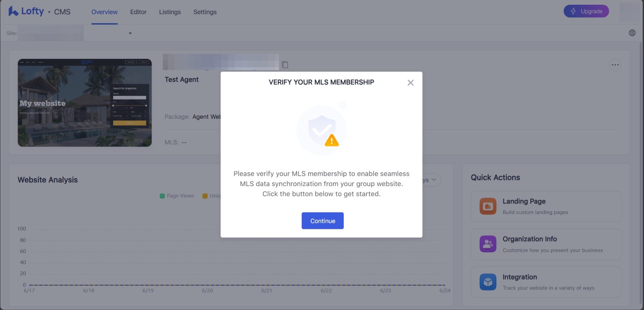The height and width of the screenshot is (310, 644).
Task: Click the Landing Page icon
Action: 488,206
